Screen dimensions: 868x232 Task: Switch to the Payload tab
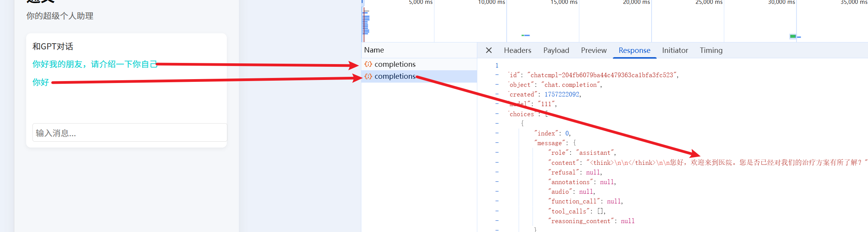click(556, 50)
